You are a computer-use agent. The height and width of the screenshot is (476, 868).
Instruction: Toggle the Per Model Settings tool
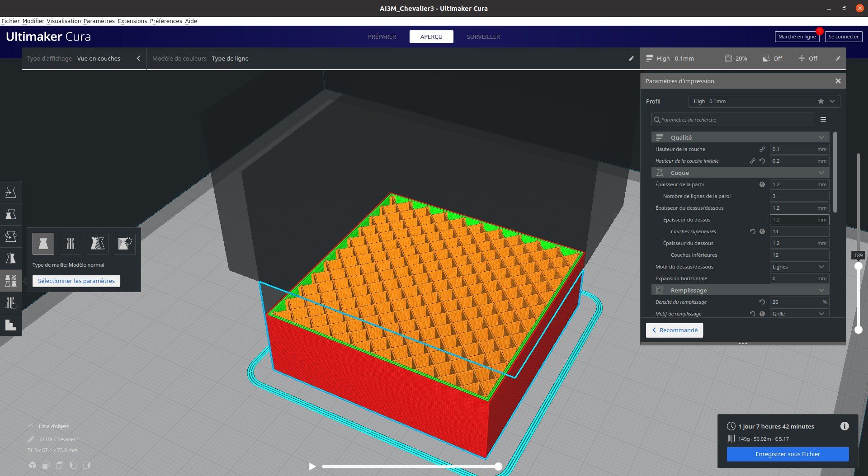point(11,281)
